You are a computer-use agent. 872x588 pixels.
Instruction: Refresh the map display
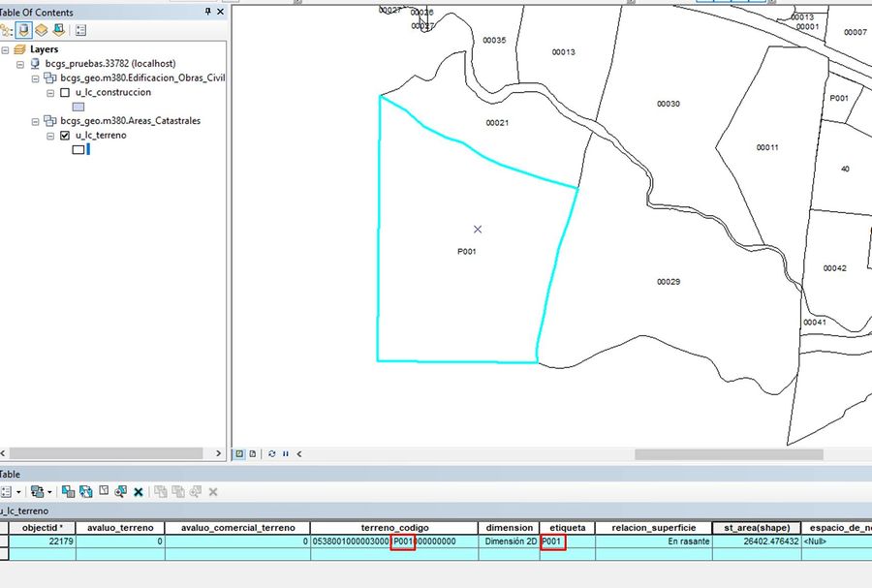272,453
